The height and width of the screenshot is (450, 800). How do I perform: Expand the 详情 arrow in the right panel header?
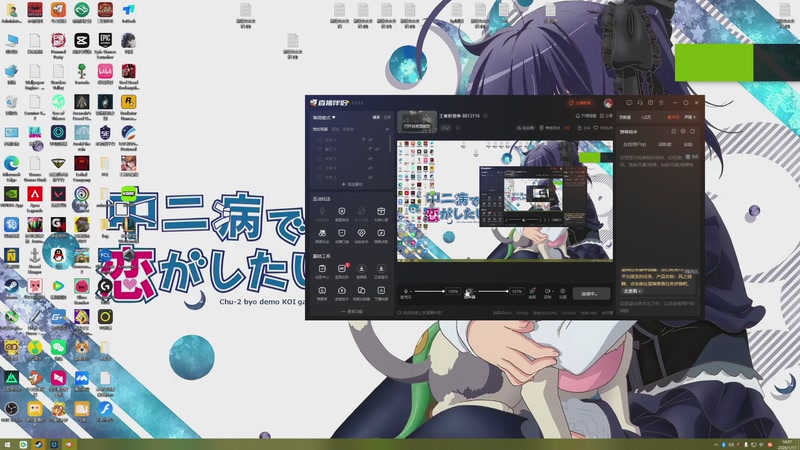[690, 117]
